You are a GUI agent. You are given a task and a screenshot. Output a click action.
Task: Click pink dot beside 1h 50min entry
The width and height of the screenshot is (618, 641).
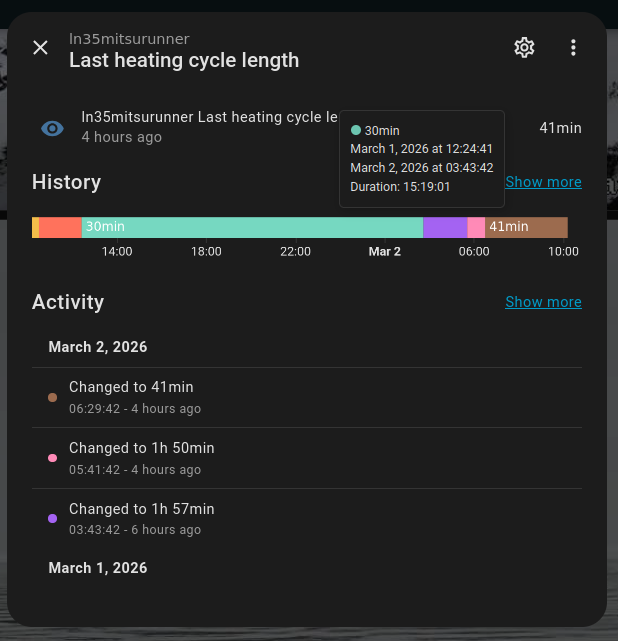52,458
